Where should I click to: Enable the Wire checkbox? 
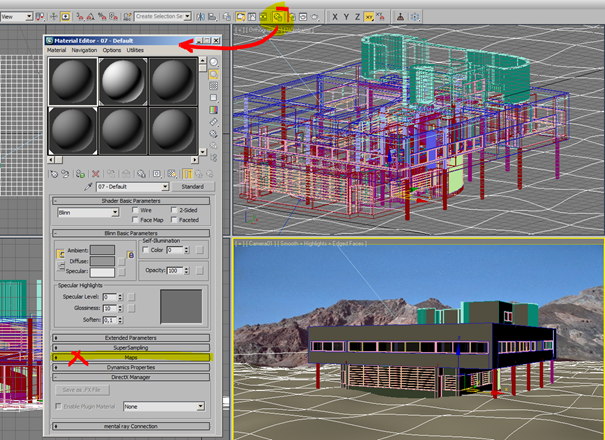(x=134, y=211)
